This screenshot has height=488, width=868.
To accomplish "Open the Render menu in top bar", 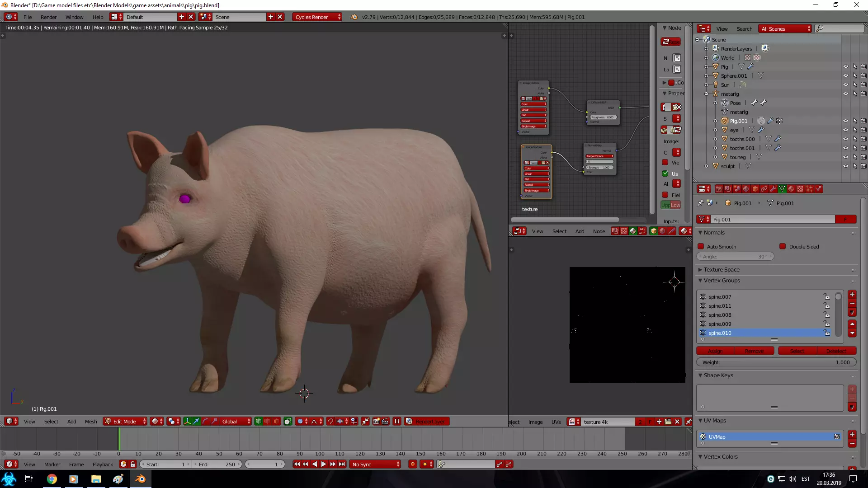I will pyautogui.click(x=48, y=17).
